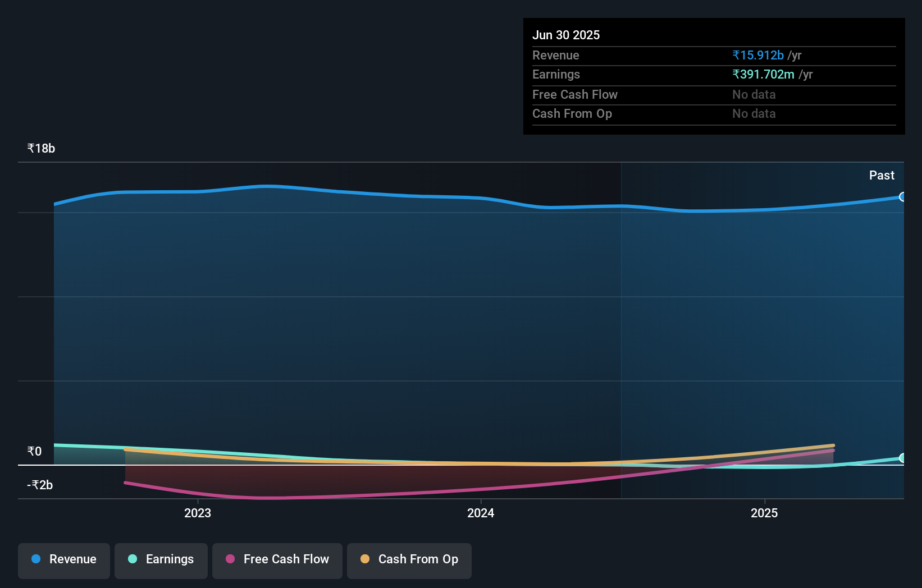Click the Revenue endpoint marker on chart
Screen dimensions: 922x588
click(902, 197)
